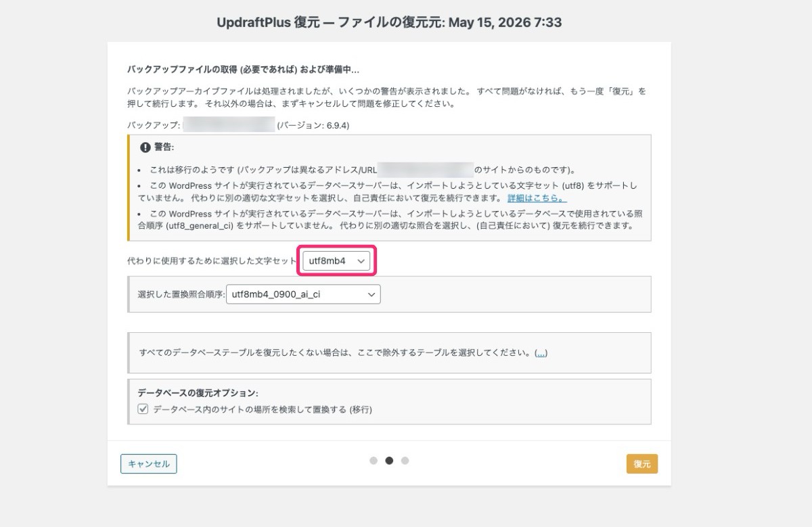
Task: Click the UpdraftPlus 復元 page title
Action: coord(389,22)
